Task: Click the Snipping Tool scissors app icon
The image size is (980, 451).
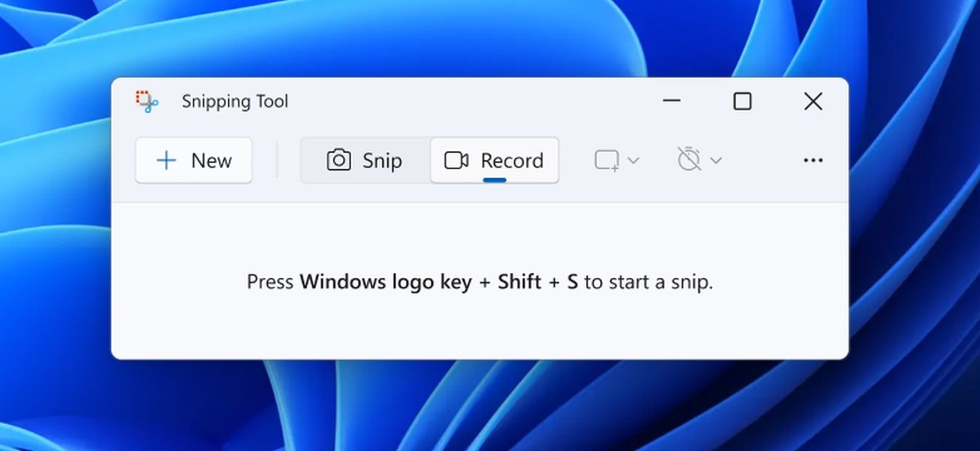Action: pos(146,101)
